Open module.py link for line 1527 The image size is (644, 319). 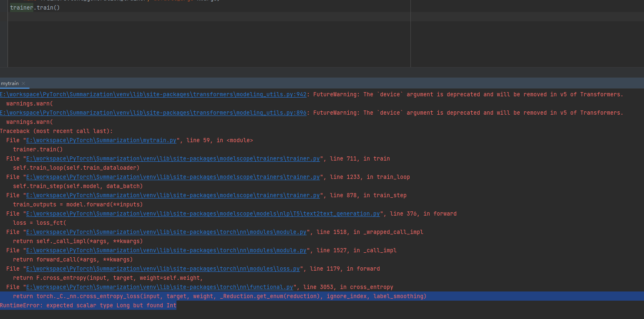pos(166,251)
